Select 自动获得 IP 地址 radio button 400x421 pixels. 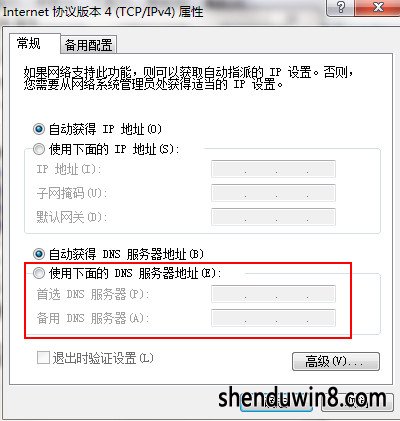pos(39,129)
